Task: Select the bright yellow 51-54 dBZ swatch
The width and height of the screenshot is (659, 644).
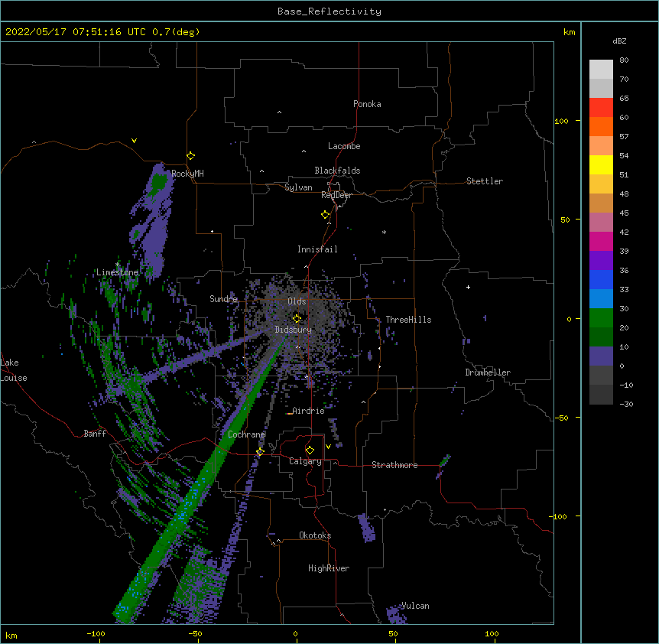Action: tap(601, 164)
